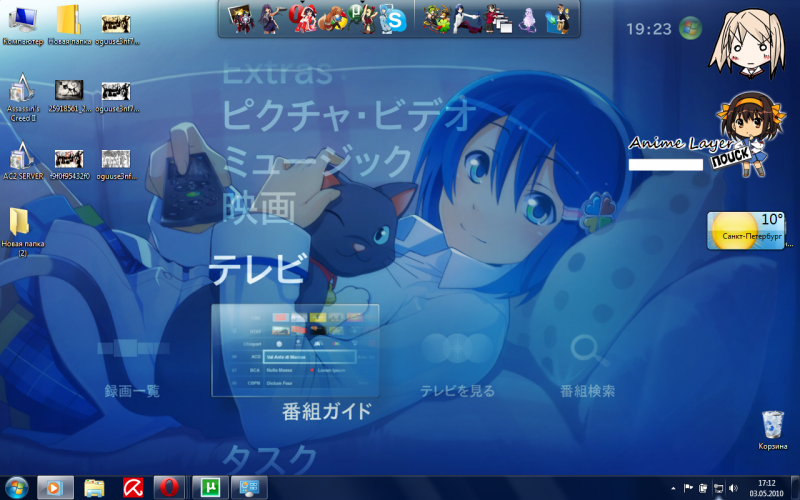The width and height of the screenshot is (800, 500).
Task: Focus the Anime Layer search input field
Action: tap(665, 164)
